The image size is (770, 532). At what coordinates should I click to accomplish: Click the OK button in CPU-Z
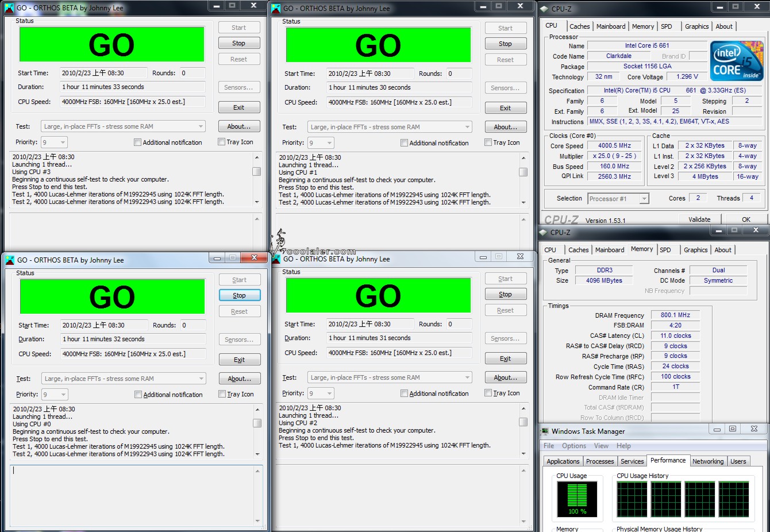point(746,219)
